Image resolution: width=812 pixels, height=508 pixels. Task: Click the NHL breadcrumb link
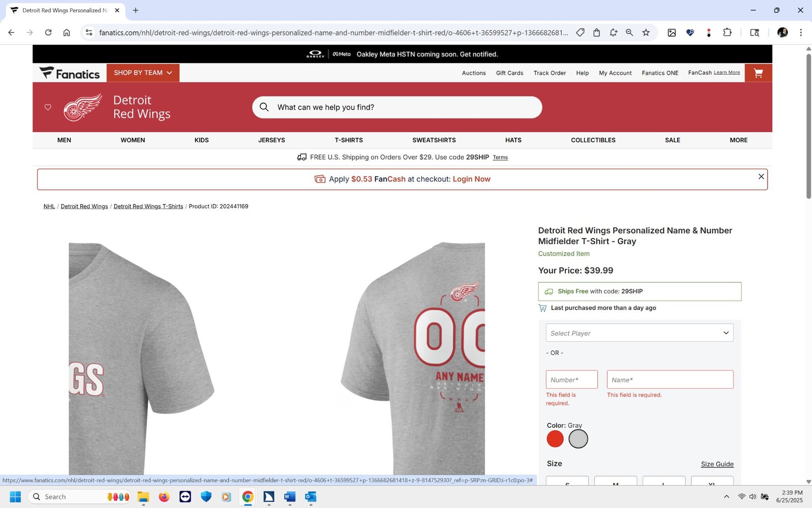pyautogui.click(x=49, y=207)
